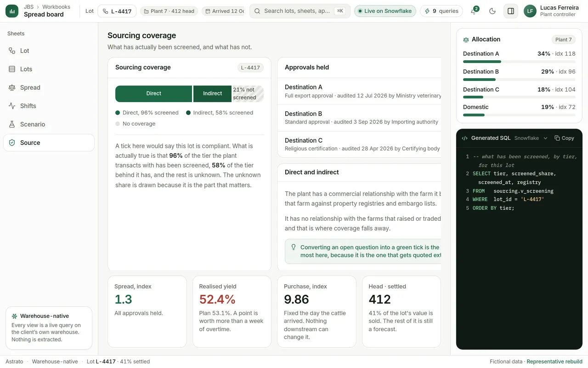This screenshot has width=588, height=368.
Task: Click the green Spread board app logo
Action: pos(12,11)
